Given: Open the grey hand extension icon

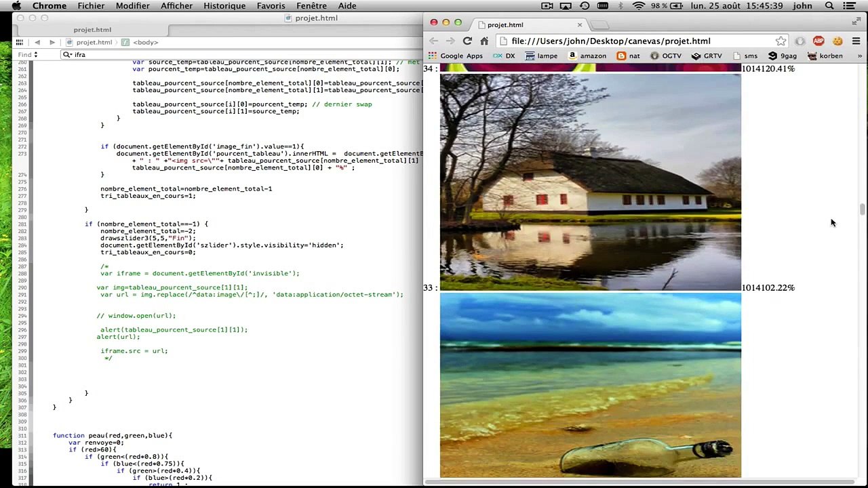Looking at the screenshot, I should click(x=800, y=41).
